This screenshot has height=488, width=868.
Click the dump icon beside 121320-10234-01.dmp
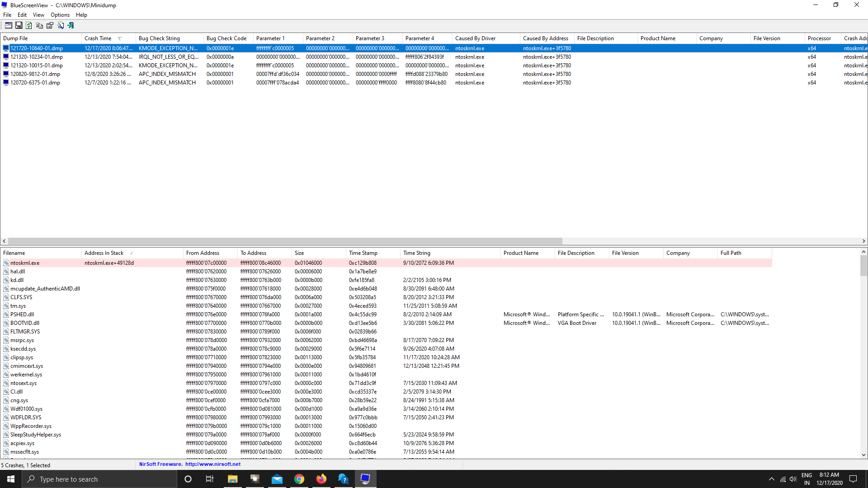click(x=6, y=57)
